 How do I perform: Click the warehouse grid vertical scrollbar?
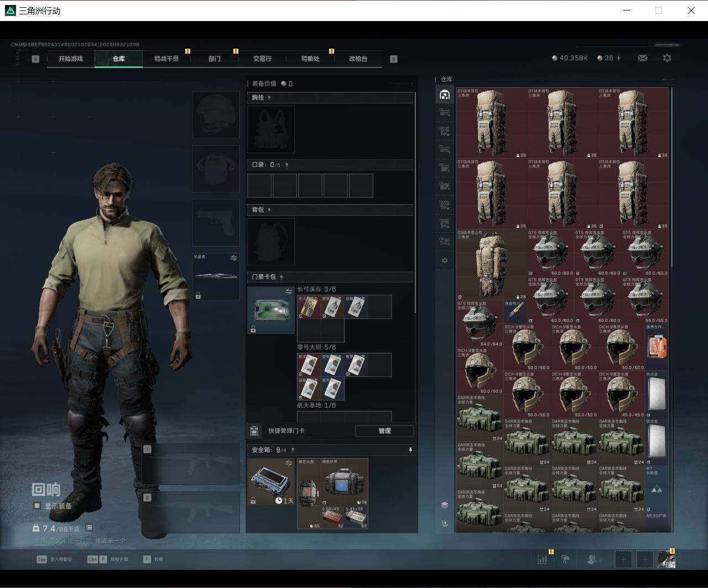(671, 177)
